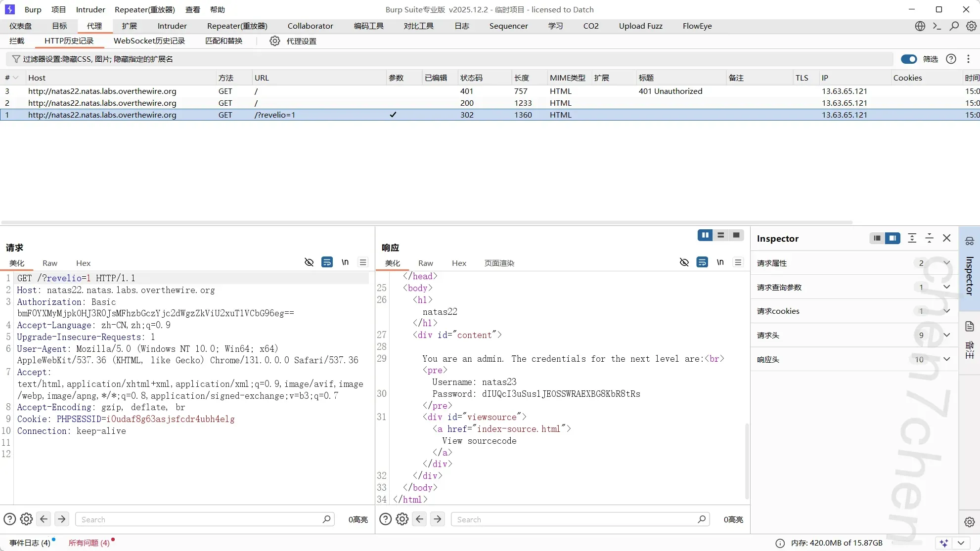This screenshot has width=980, height=551.
Task: Open the three-dot menu in the filter bar
Action: point(968,59)
